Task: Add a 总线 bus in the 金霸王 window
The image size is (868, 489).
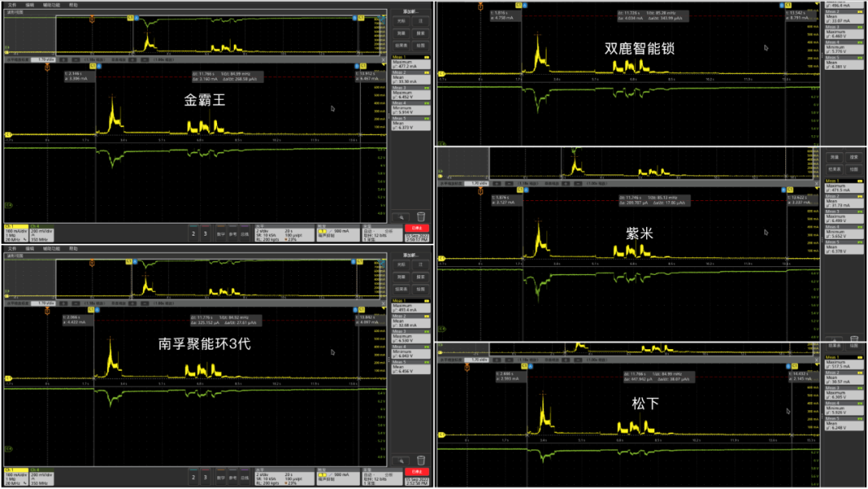Action: [x=244, y=234]
